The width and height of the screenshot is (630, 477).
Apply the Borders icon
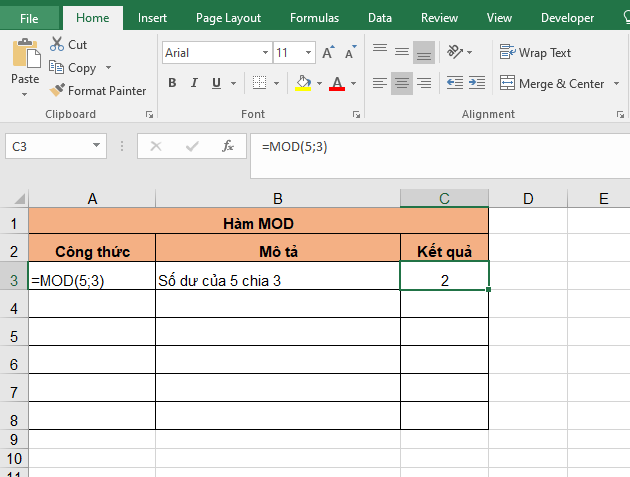point(259,83)
